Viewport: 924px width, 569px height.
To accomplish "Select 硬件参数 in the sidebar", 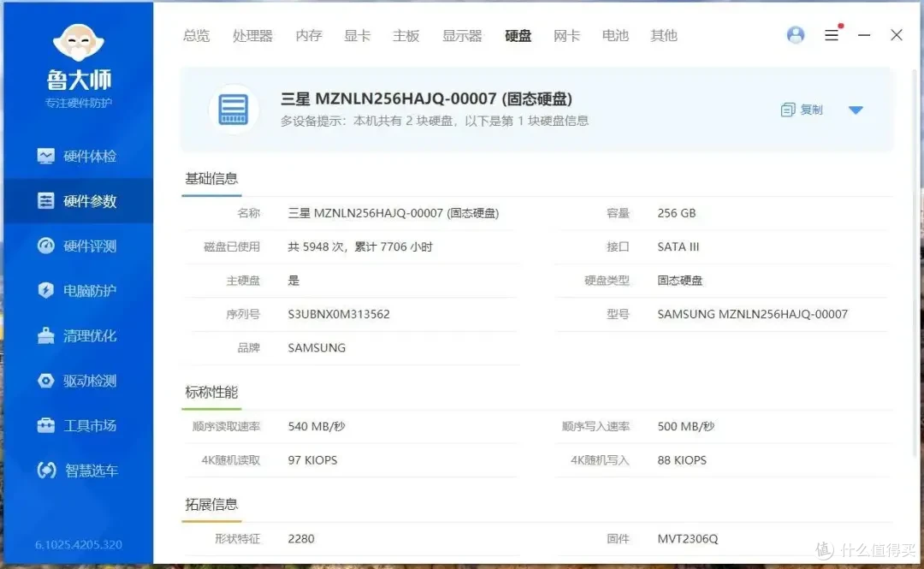I will pyautogui.click(x=77, y=201).
